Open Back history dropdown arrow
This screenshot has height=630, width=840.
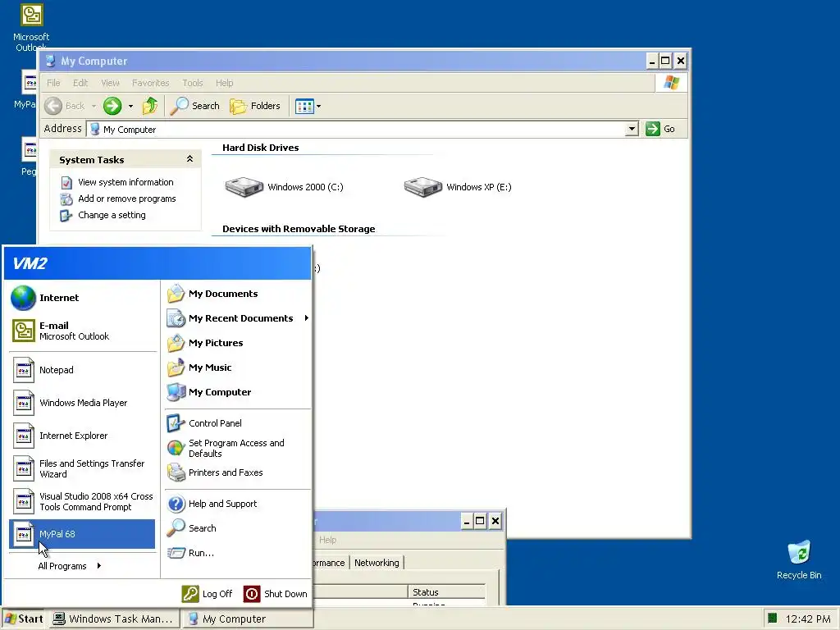pyautogui.click(x=94, y=106)
